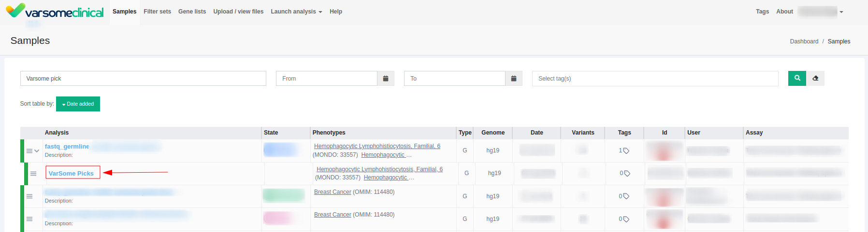Open the fastq_germline analysis link

click(x=67, y=146)
